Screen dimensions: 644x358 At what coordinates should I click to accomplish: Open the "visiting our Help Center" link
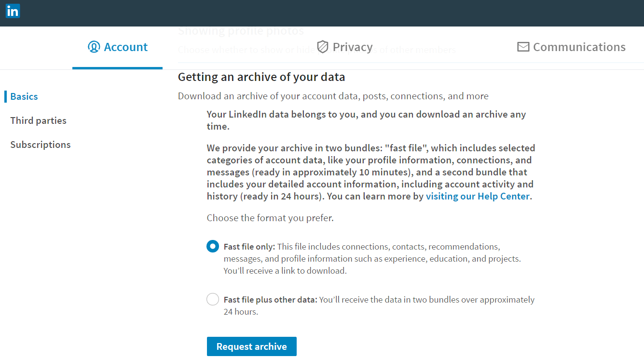[477, 196]
